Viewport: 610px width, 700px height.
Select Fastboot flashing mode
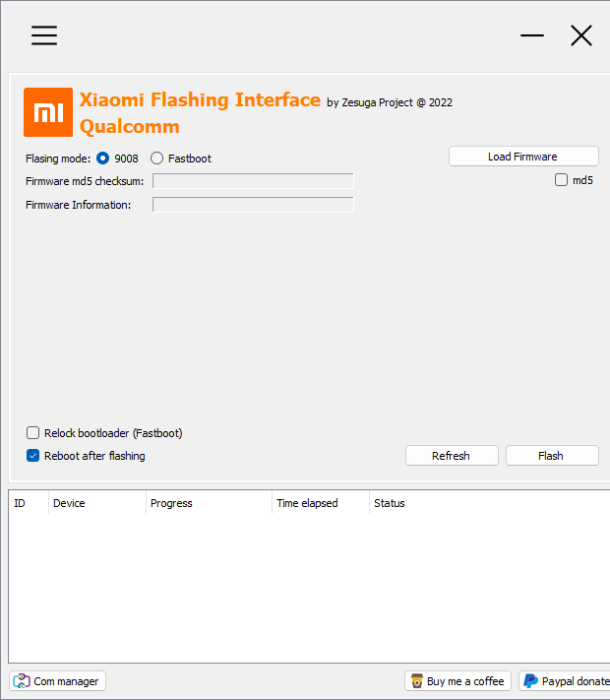coord(156,159)
